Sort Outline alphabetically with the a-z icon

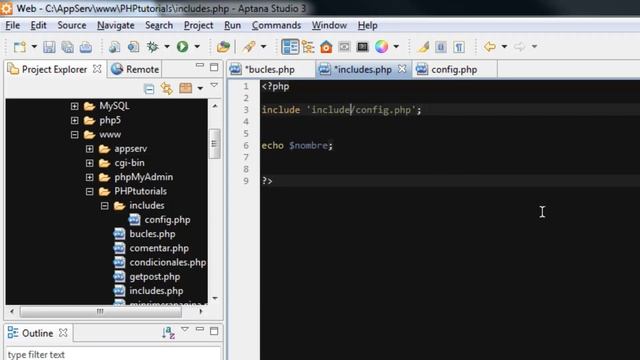(x=168, y=333)
